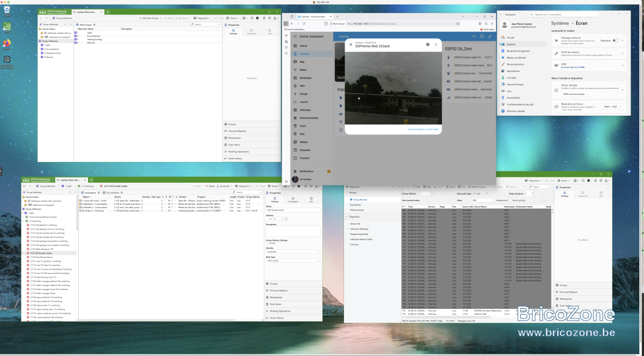The height and width of the screenshot is (356, 644).
Task: Select Line Scan in ETS Diagnostics window
Action: [354, 244]
